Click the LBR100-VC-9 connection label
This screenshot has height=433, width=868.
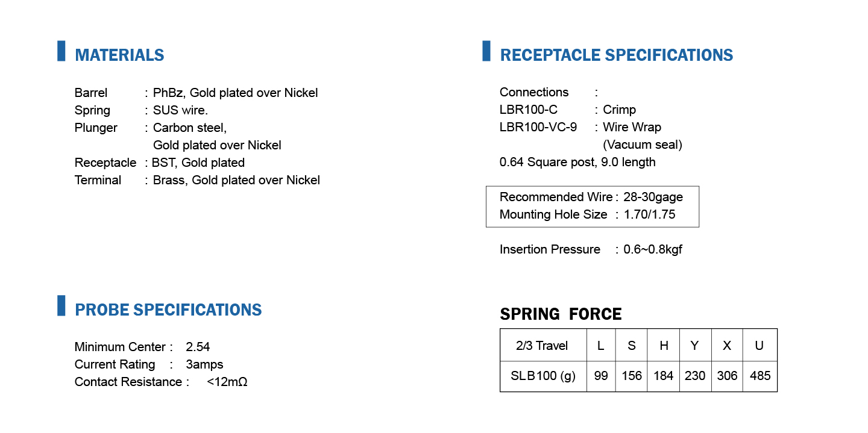pyautogui.click(x=538, y=127)
